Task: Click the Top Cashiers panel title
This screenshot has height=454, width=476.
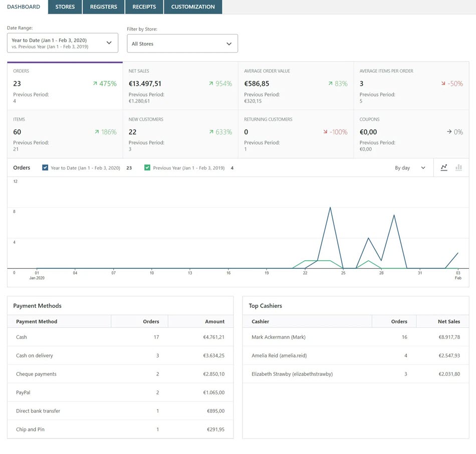Action: [266, 306]
